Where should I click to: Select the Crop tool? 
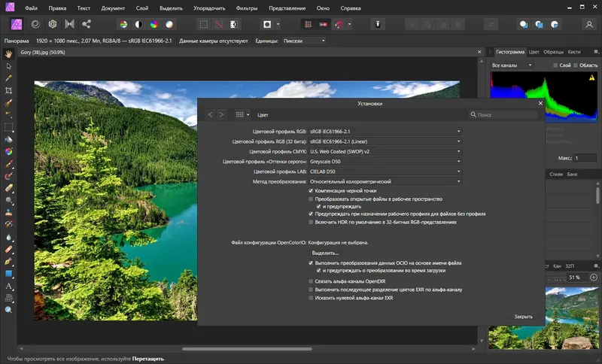[x=8, y=90]
